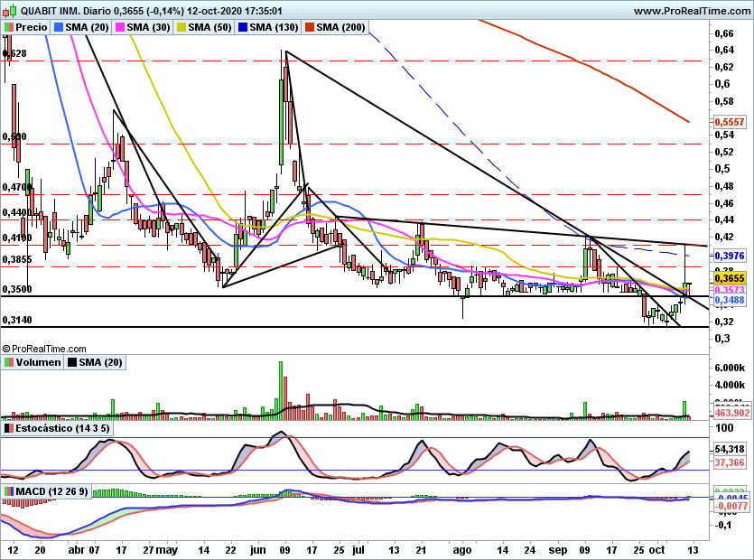Click the 0,46 price axis label
The height and width of the screenshot is (560, 754).
[x=724, y=203]
